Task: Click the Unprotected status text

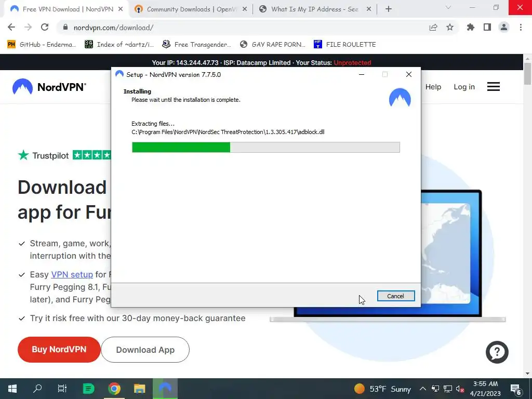Action: tap(352, 63)
